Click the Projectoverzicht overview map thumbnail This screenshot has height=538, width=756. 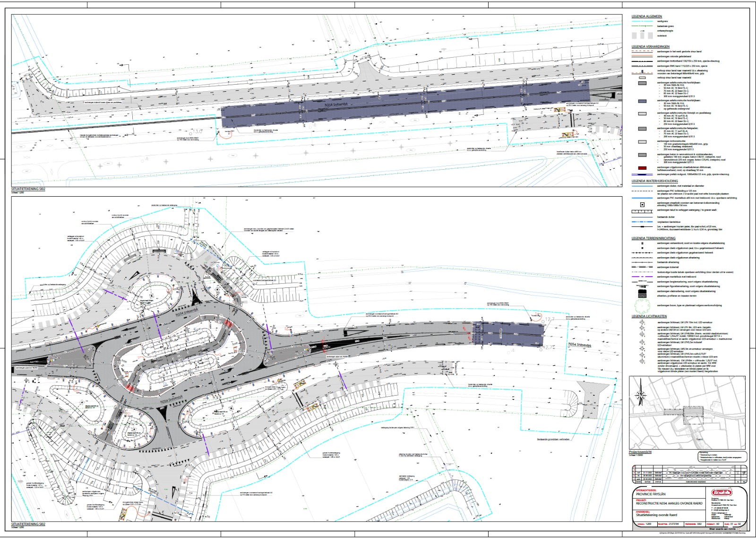coord(687,413)
